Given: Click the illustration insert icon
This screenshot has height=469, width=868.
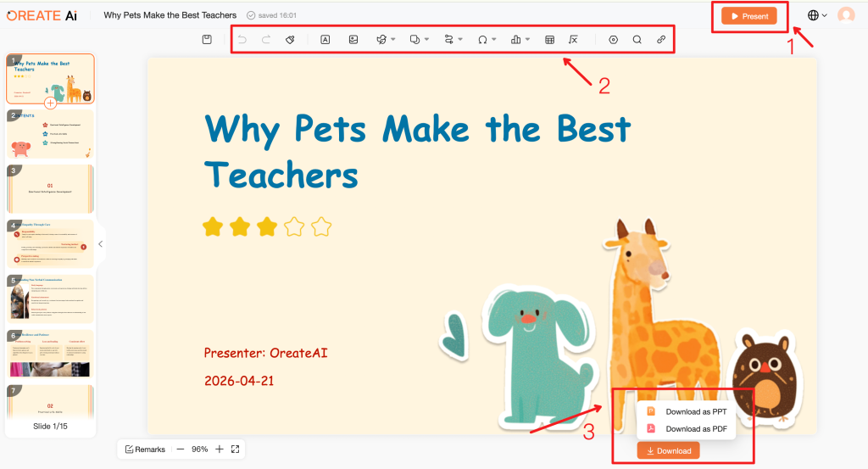Looking at the screenshot, I should click(x=381, y=39).
